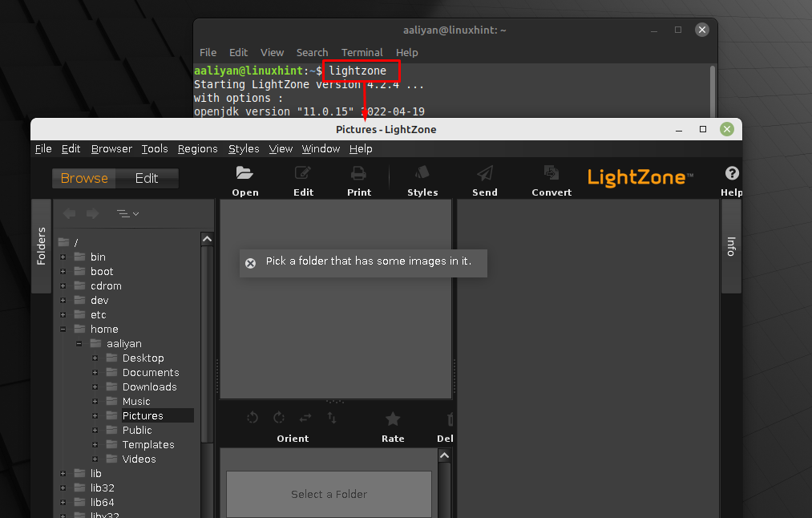Go forward with the right arrow in Folders panel
812x518 pixels.
click(x=93, y=213)
